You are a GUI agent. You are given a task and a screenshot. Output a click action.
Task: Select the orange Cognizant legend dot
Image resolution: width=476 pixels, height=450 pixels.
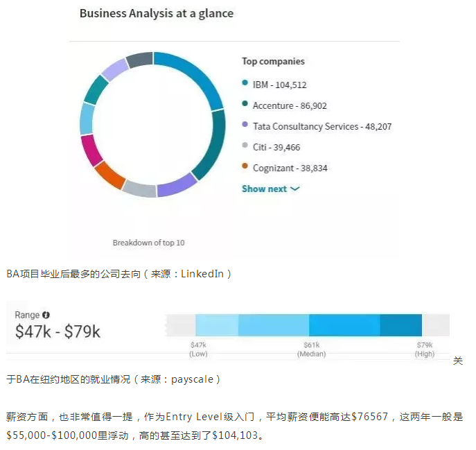click(245, 166)
